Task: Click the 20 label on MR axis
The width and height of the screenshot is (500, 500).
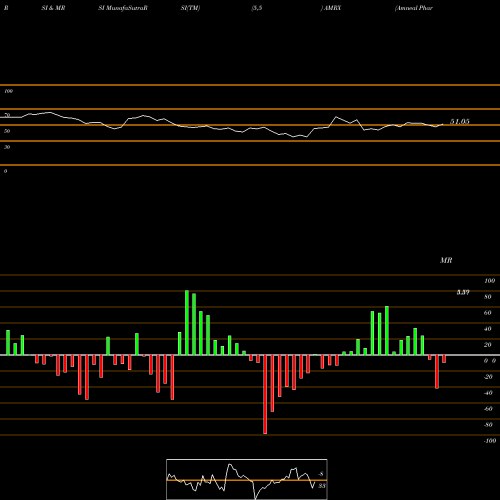Action: coord(488,345)
